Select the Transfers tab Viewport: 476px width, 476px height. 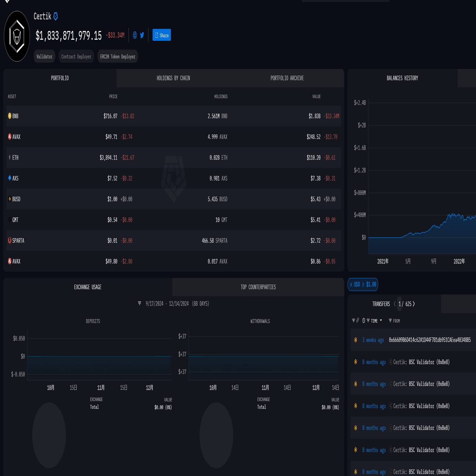click(x=381, y=304)
